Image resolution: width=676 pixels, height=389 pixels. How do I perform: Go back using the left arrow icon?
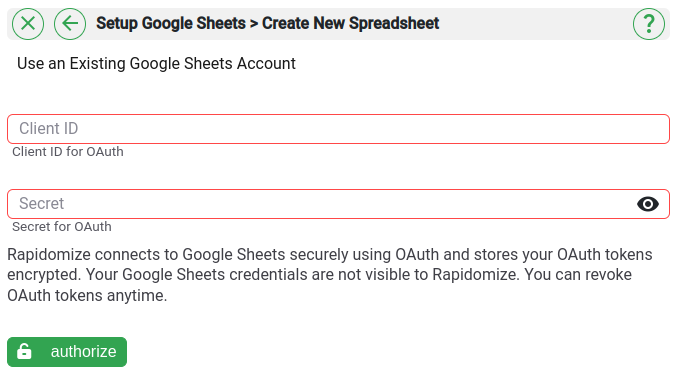tap(70, 24)
